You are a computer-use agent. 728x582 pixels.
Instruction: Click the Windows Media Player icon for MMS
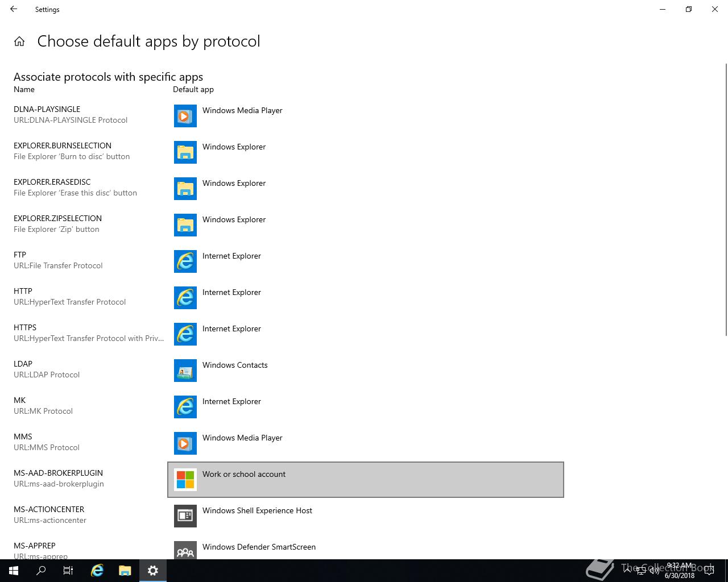coord(185,443)
